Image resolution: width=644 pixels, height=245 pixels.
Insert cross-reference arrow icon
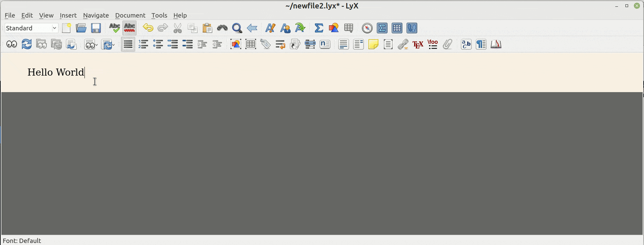[x=280, y=44]
